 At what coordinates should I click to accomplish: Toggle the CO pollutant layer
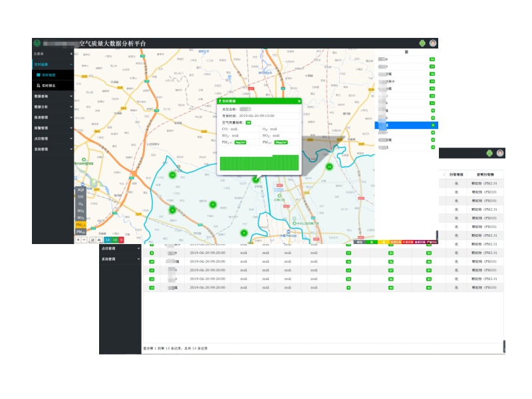pyautogui.click(x=80, y=197)
